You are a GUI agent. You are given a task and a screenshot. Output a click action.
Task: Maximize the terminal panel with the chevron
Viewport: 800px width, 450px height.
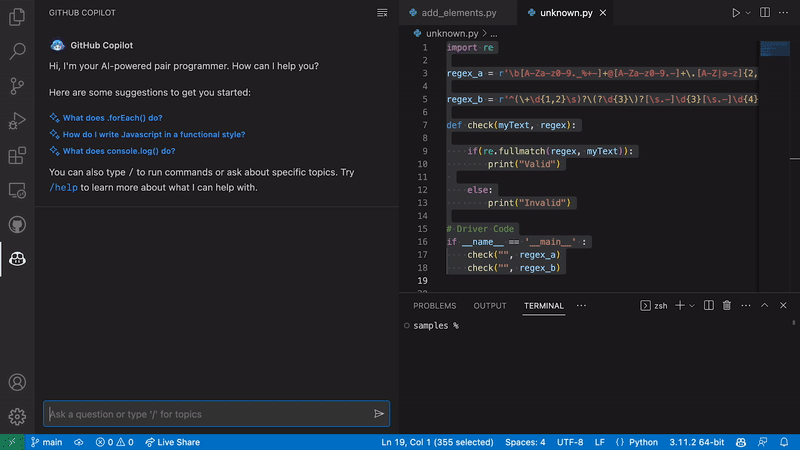tap(766, 305)
